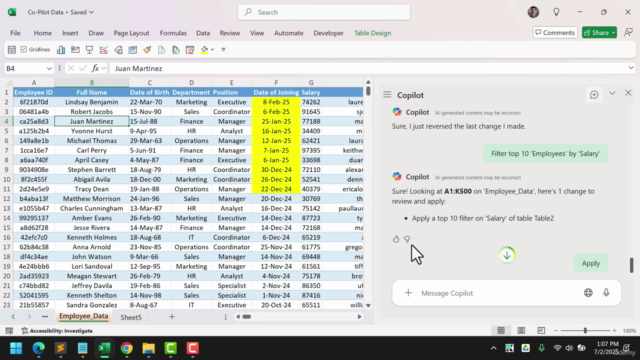Open the fill color dropdown arrow

tap(213, 50)
